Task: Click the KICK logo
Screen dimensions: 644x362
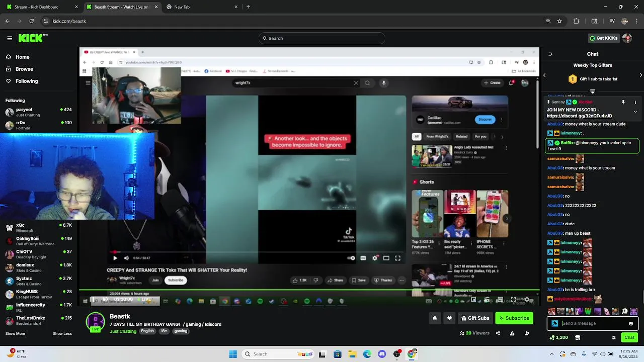Action: tap(33, 38)
